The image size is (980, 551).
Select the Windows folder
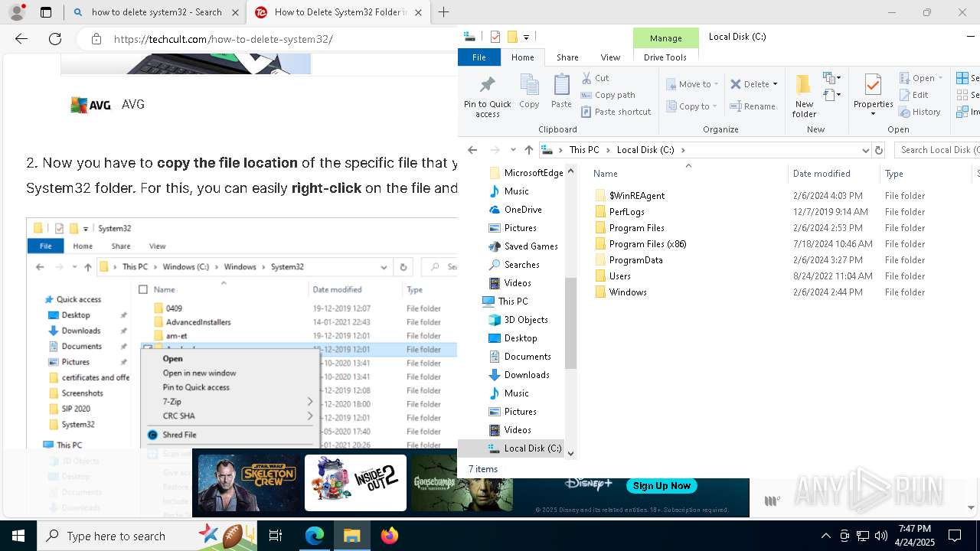628,292
